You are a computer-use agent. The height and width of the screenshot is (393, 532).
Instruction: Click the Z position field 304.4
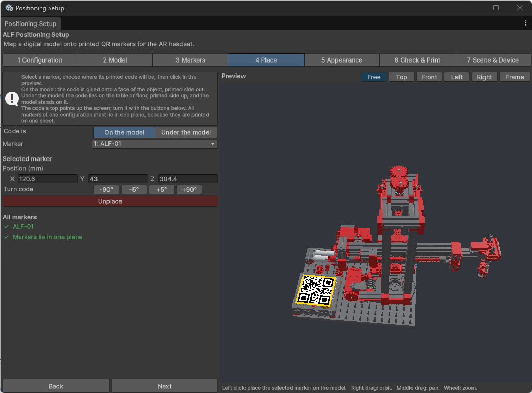pos(188,179)
